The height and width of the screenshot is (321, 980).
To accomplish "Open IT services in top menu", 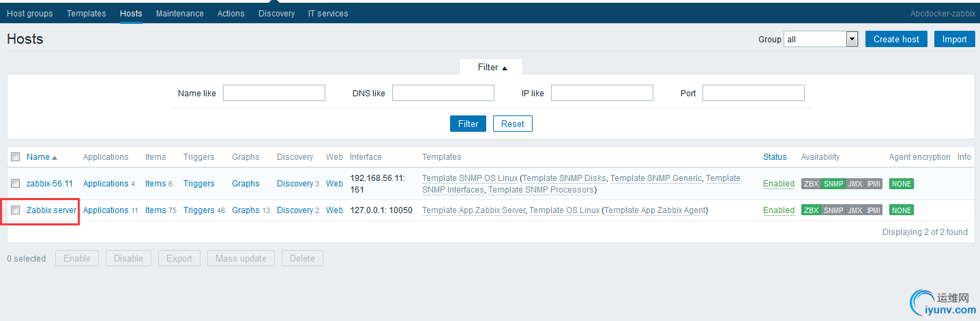I will tap(328, 14).
